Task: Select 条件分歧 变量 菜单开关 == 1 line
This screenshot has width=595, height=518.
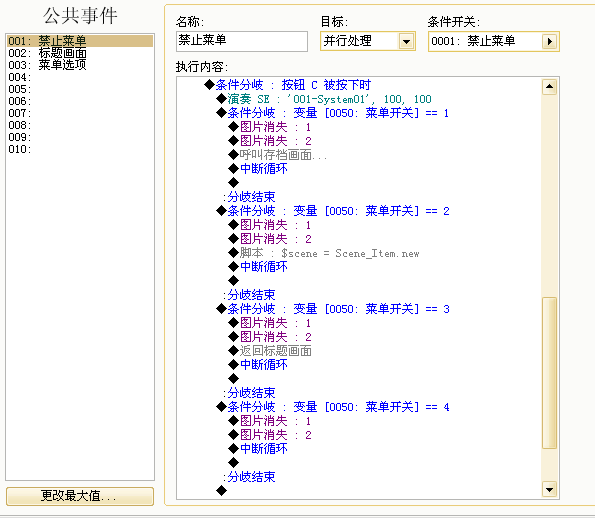Action: [332, 113]
